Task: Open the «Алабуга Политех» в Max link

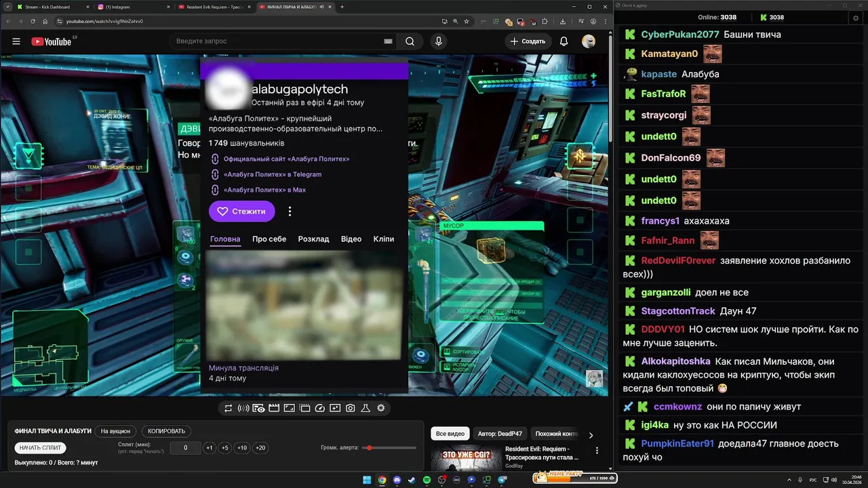Action: point(264,190)
